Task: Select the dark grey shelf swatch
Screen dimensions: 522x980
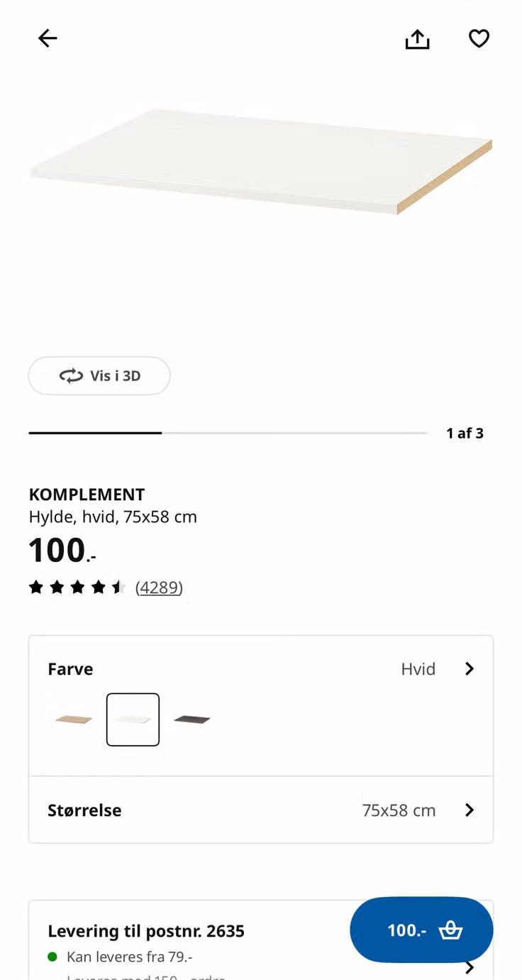Action: (192, 720)
